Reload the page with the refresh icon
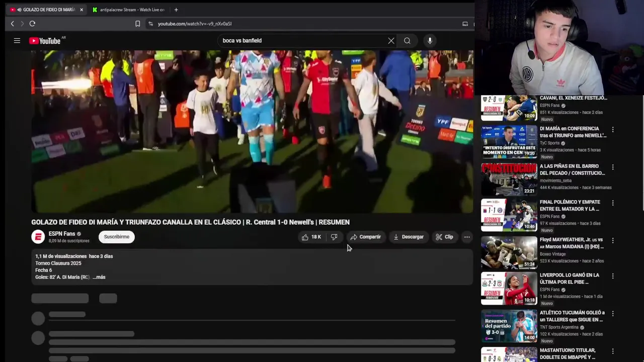The height and width of the screenshot is (362, 644). coord(32,24)
